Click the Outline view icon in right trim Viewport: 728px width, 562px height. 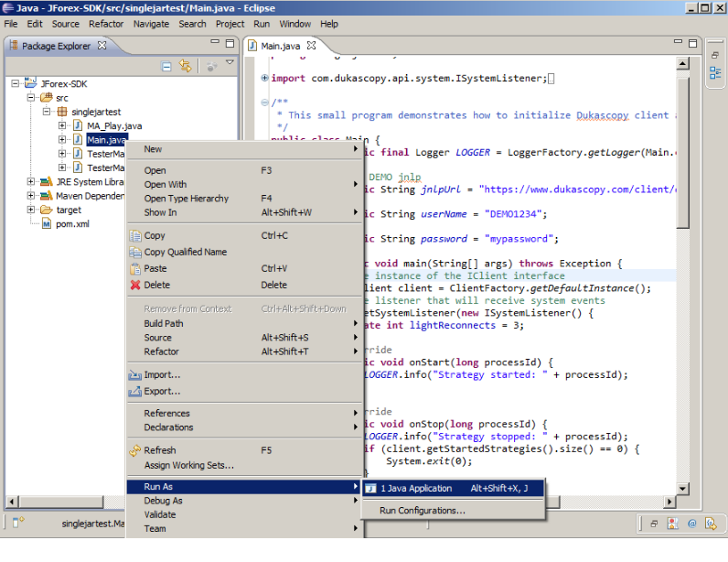click(x=715, y=72)
